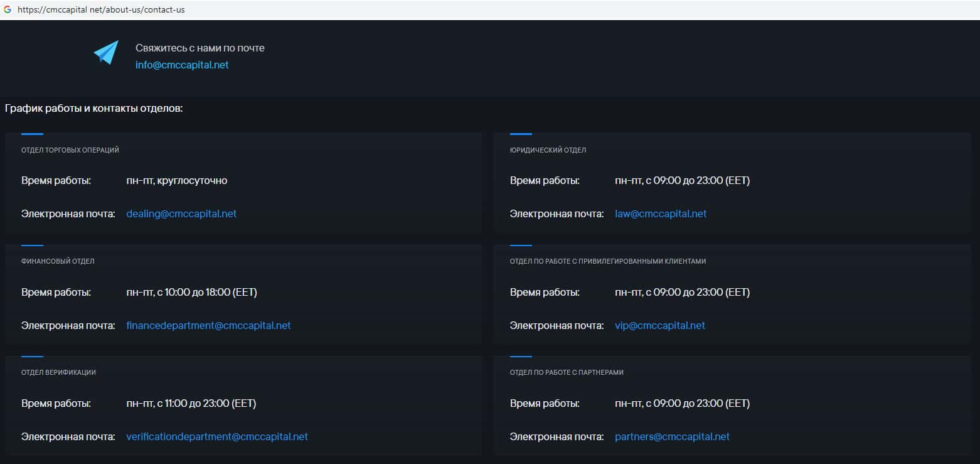Click 'График работы и контакты отделов' heading
This screenshot has height=464, width=980.
93,109
